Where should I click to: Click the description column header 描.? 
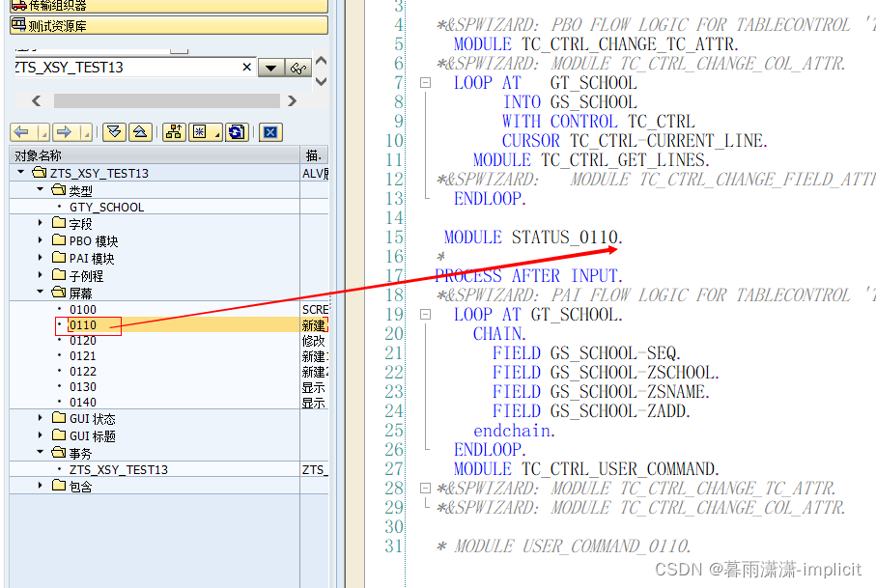point(314,155)
